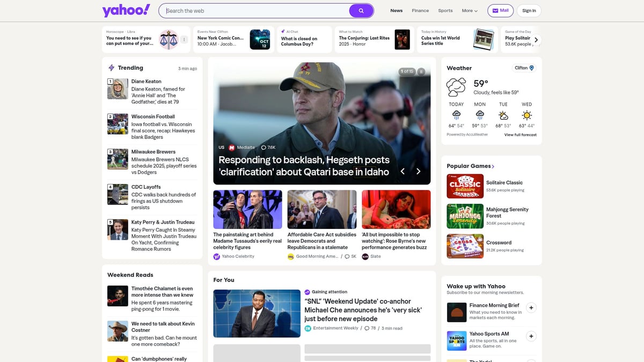Subscribe to Yahoo Sports AM plus button
The image size is (644, 362).
click(x=531, y=336)
